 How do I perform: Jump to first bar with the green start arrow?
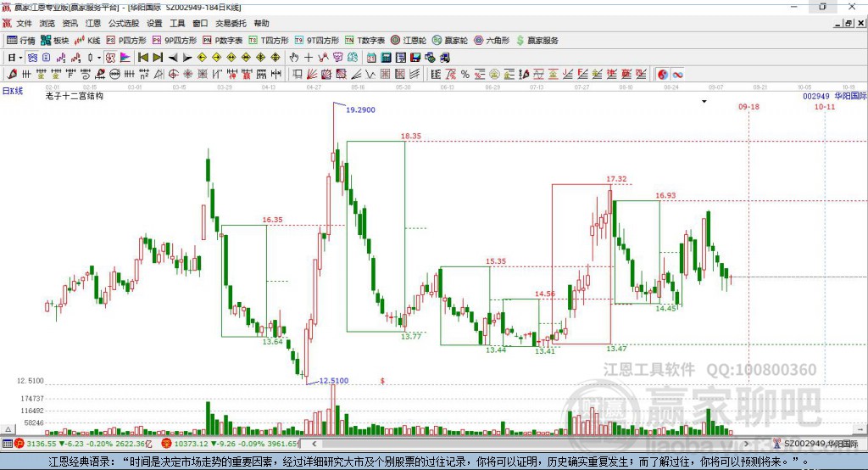[142, 58]
